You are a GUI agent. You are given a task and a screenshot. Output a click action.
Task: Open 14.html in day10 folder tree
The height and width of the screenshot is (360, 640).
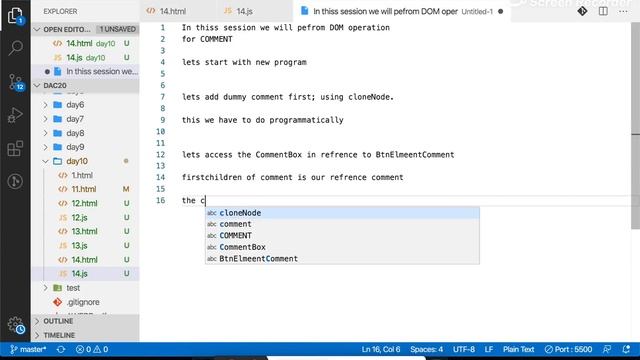click(85, 260)
